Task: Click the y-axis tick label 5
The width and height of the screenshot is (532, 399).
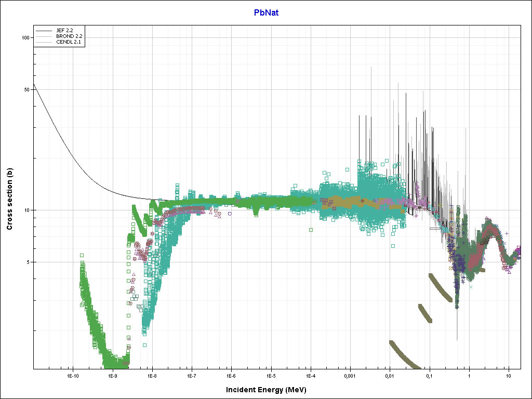Action: pos(28,262)
